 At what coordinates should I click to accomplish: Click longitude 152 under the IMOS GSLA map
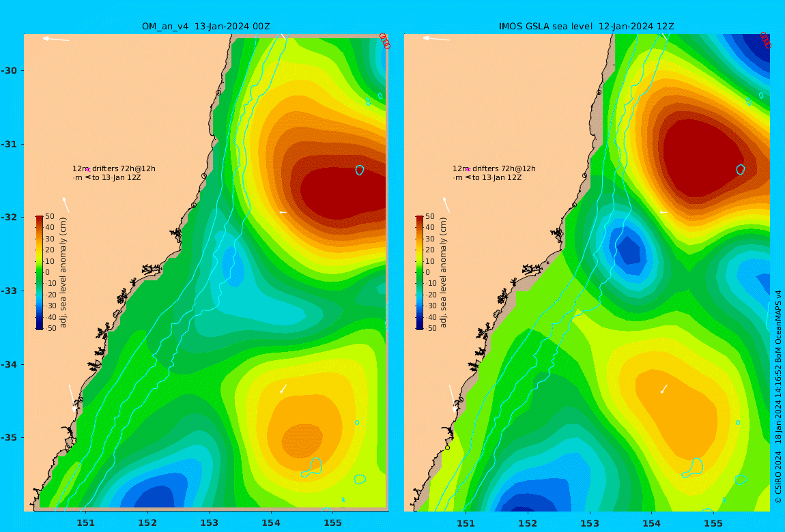tap(528, 523)
